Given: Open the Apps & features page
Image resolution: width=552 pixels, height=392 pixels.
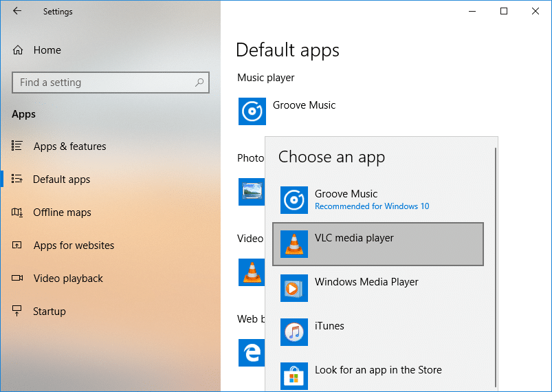Looking at the screenshot, I should point(69,146).
